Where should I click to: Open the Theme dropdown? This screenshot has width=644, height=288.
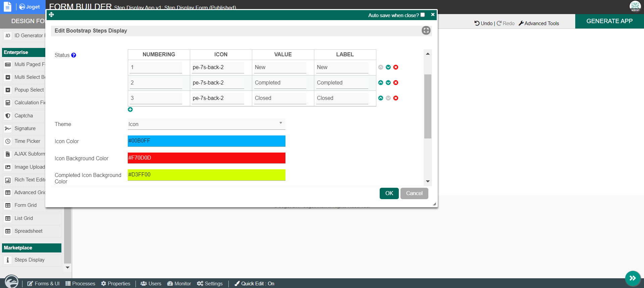click(x=207, y=124)
